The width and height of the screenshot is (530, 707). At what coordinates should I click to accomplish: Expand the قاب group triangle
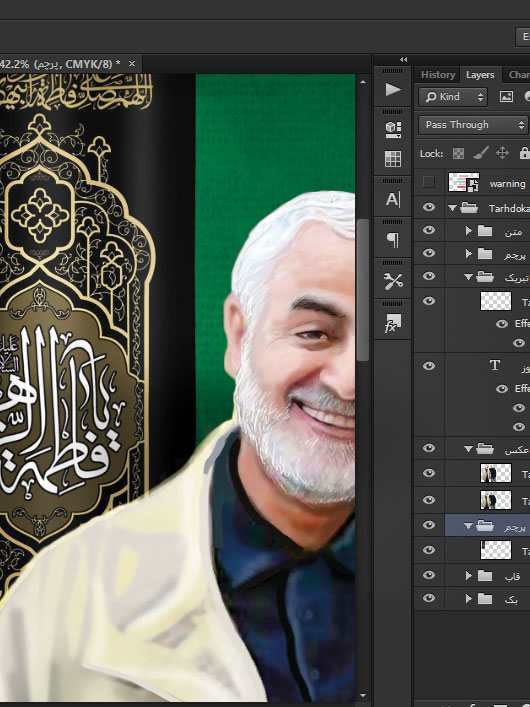pyautogui.click(x=468, y=575)
